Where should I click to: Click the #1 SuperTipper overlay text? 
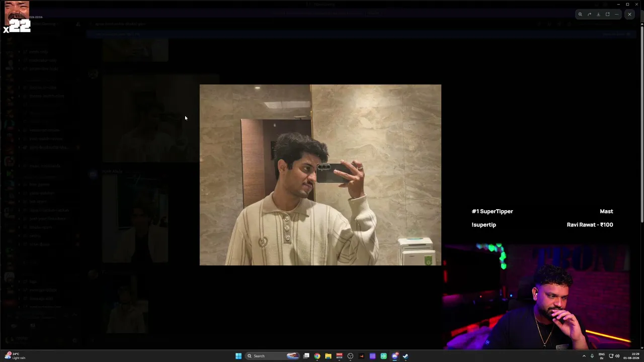(492, 211)
